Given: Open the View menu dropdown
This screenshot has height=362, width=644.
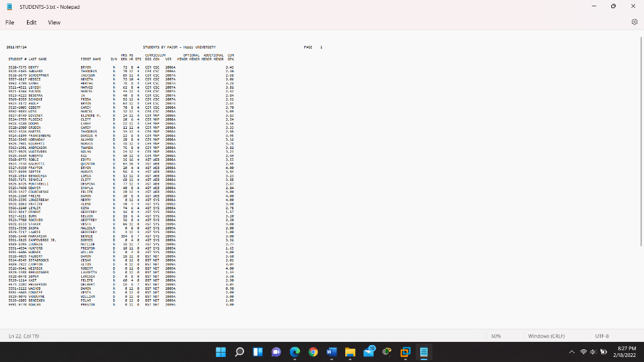Looking at the screenshot, I should pyautogui.click(x=54, y=22).
